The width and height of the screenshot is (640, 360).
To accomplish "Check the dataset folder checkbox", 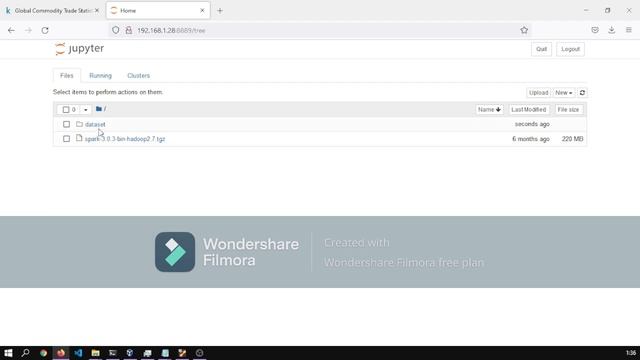I will 66,124.
